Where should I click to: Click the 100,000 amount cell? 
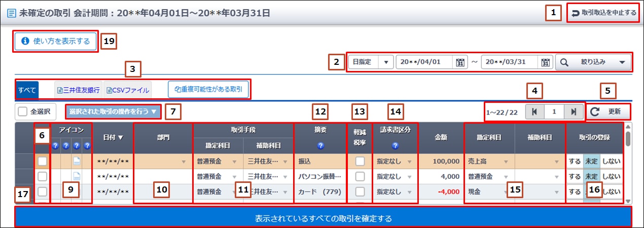click(441, 162)
